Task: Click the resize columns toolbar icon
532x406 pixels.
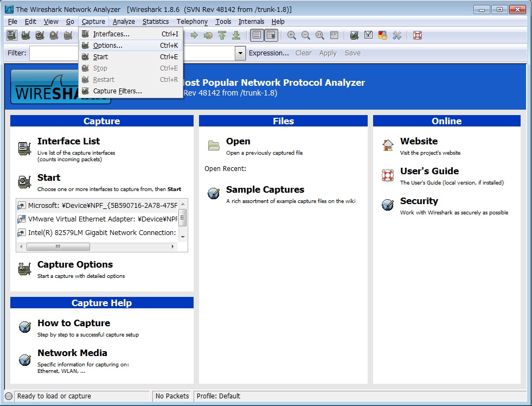Action: pyautogui.click(x=334, y=35)
